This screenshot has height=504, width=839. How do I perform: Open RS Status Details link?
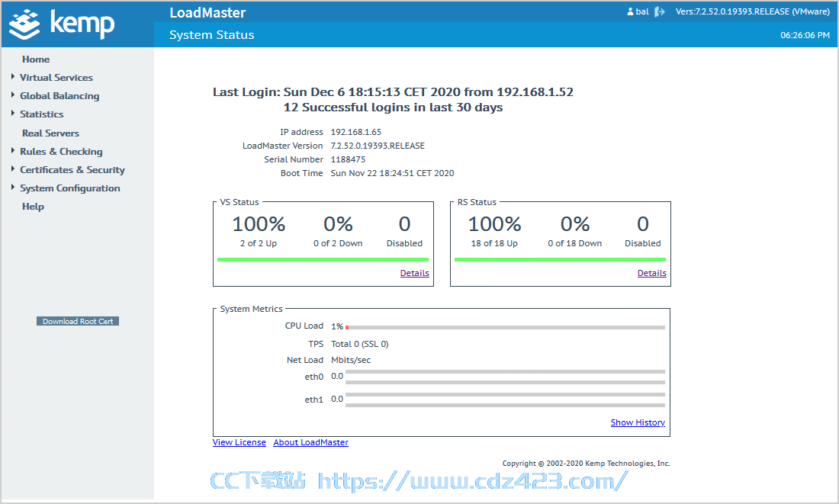coord(651,273)
